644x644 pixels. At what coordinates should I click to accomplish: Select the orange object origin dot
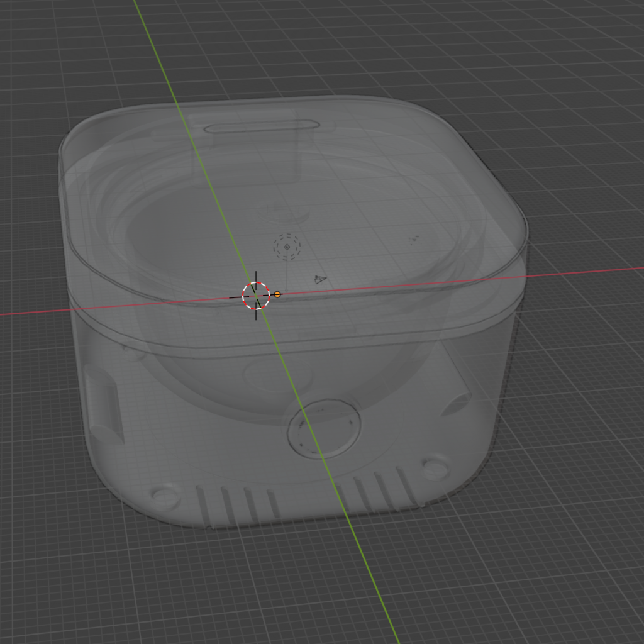coord(277,294)
